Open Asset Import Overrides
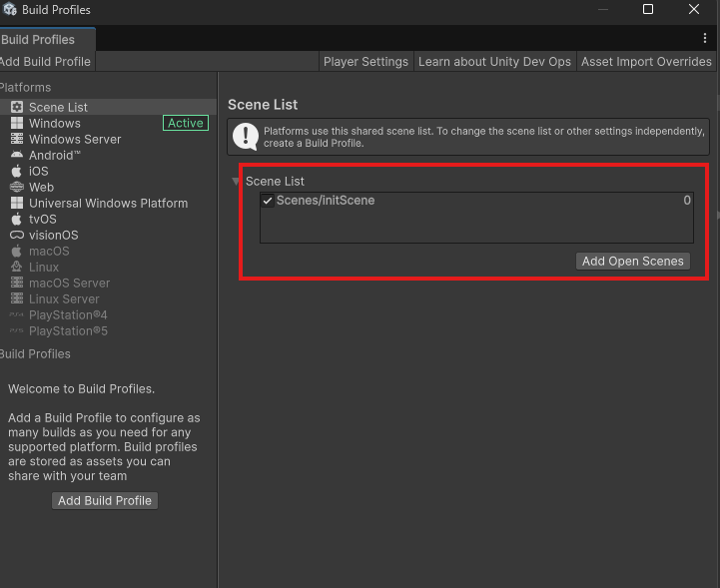720x588 pixels. pos(646,62)
